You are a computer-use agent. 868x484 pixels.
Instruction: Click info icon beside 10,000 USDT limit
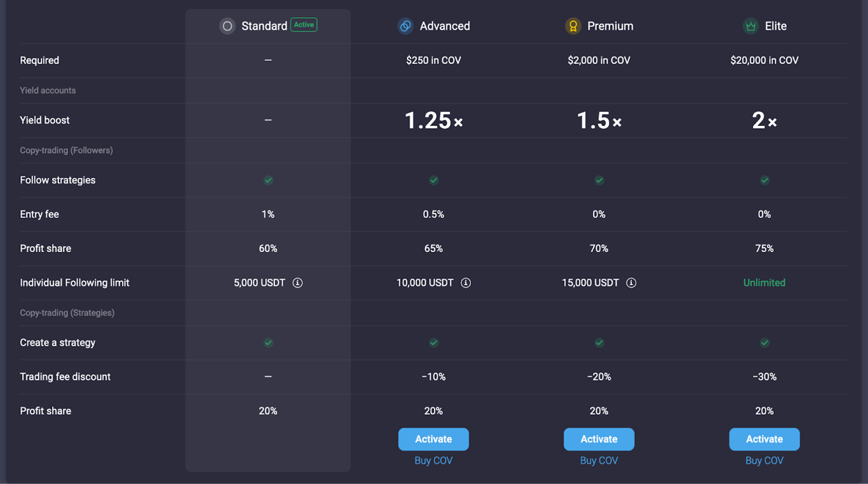pyautogui.click(x=465, y=282)
